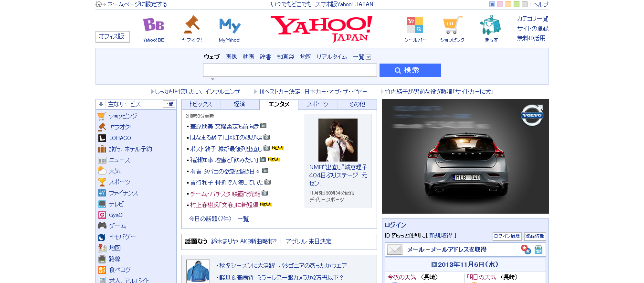Click the 食べログ sidebar icon
The width and height of the screenshot is (644, 283).
102,270
